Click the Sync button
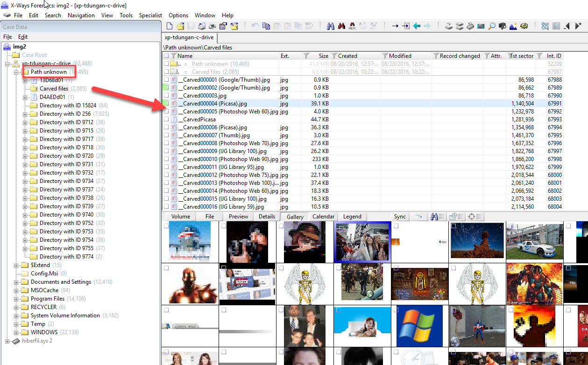The width and height of the screenshot is (588, 365). 400,217
